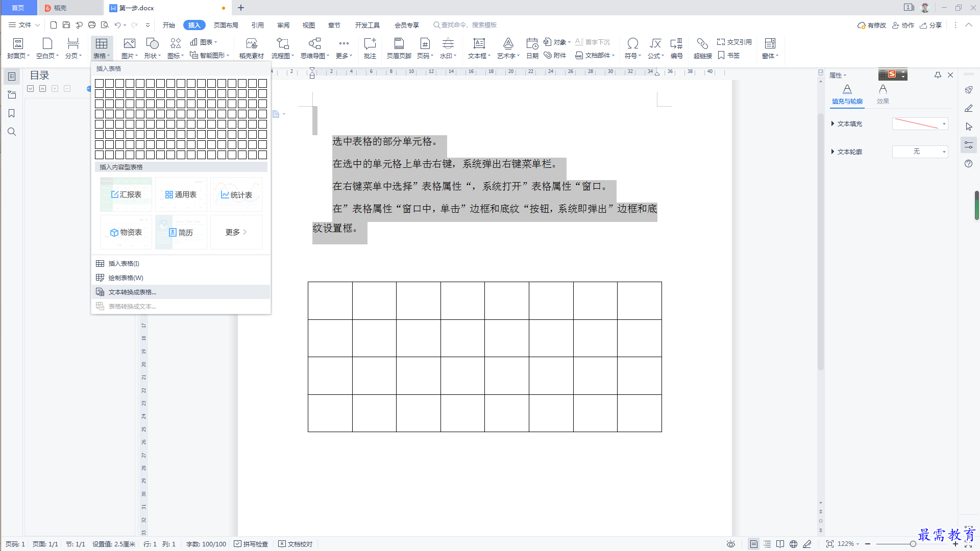Open the Shapes (形状) tool

[152, 48]
